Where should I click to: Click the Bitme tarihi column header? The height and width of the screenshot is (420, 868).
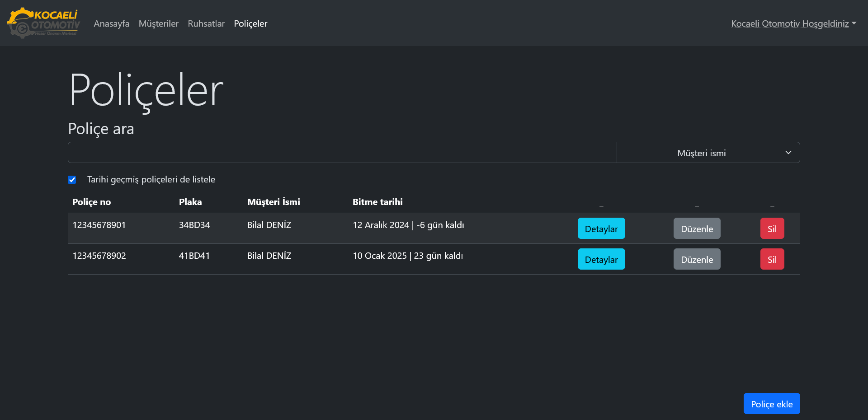pyautogui.click(x=377, y=202)
